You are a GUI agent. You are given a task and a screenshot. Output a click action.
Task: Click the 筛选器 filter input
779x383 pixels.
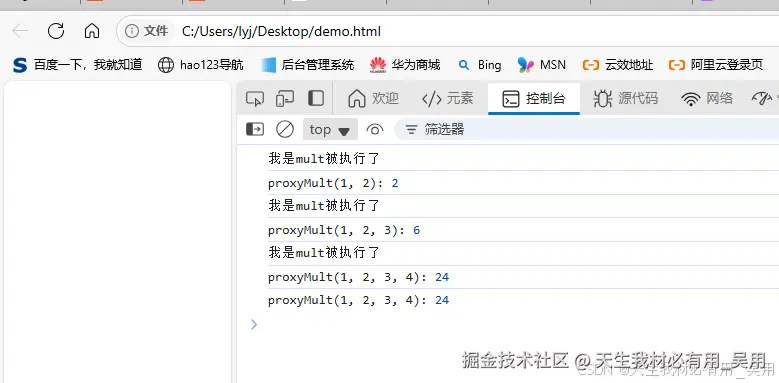pyautogui.click(x=586, y=130)
